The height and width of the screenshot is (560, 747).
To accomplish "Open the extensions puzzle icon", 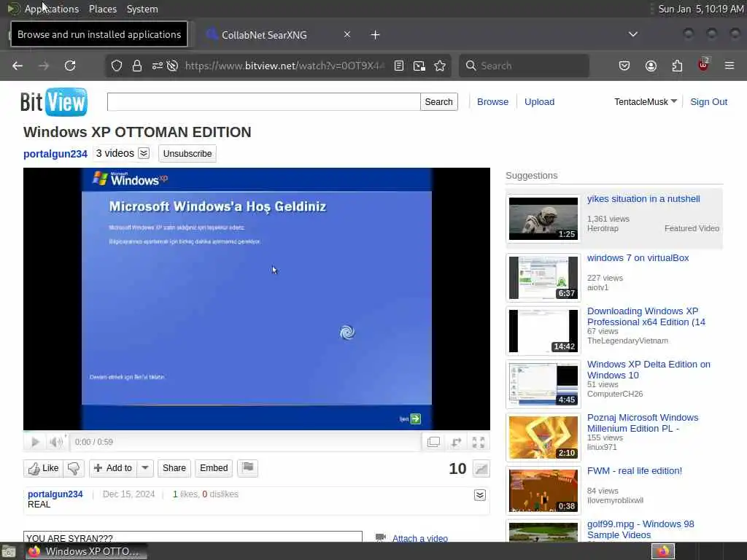I will [677, 66].
